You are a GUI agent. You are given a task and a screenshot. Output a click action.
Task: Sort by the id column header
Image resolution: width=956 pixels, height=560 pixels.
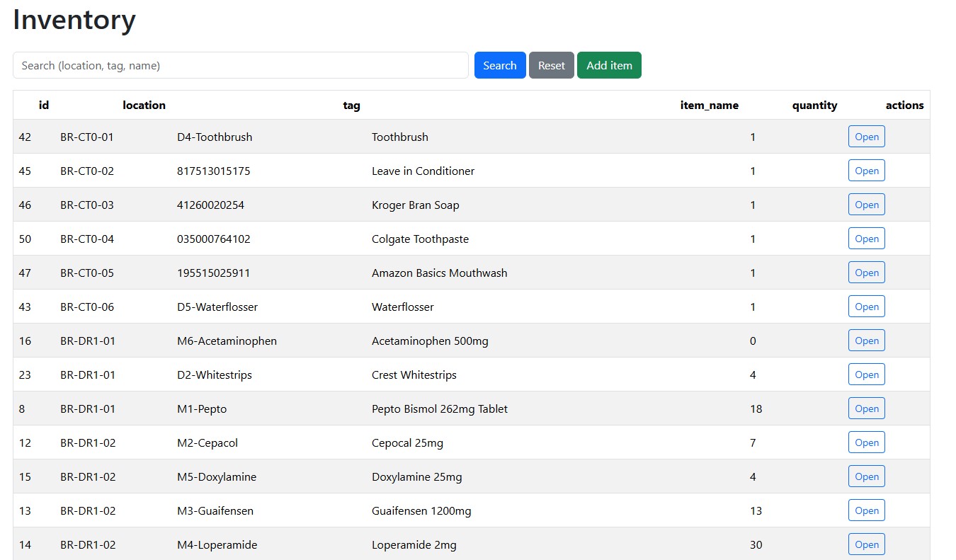click(x=43, y=105)
